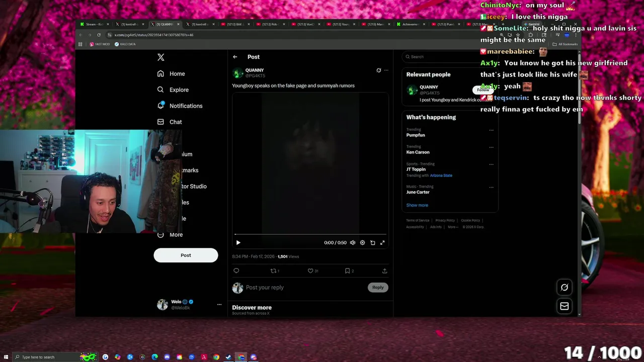
Task: Open the Ken Carson trending topic
Action: pyautogui.click(x=418, y=152)
